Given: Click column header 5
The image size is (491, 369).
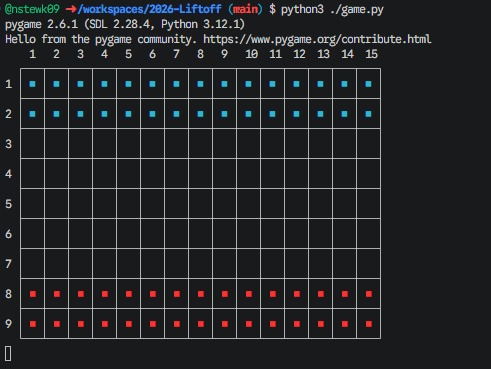Looking at the screenshot, I should [128, 54].
